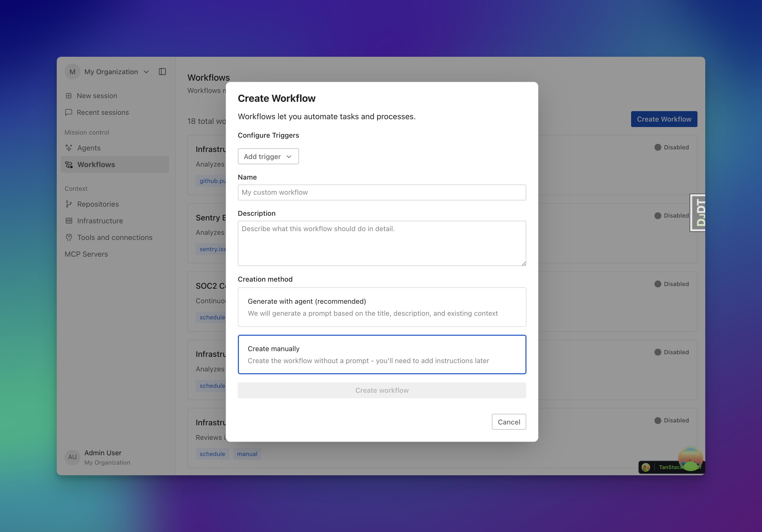Select the Create manually option

pyautogui.click(x=382, y=354)
